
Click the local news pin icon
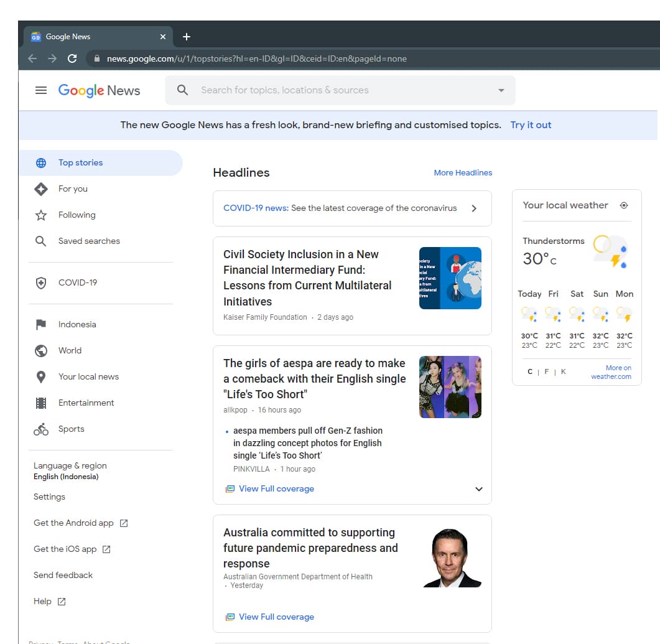coord(41,376)
